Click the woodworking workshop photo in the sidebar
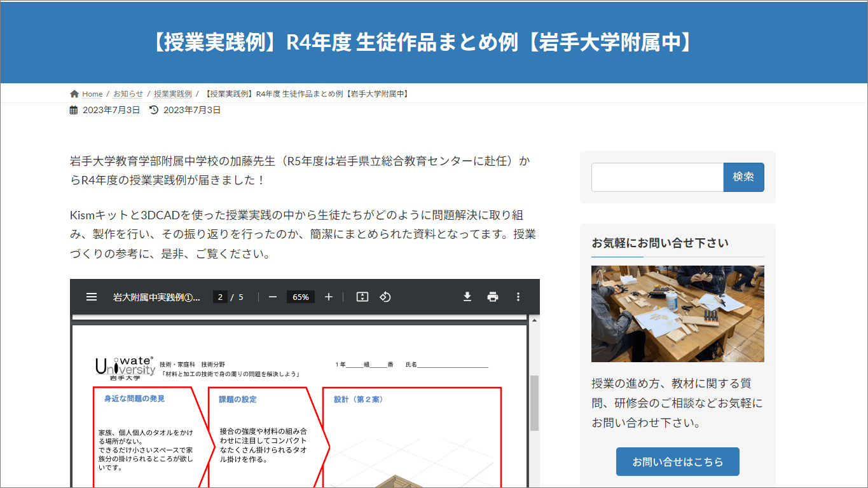The height and width of the screenshot is (488, 868). pyautogui.click(x=677, y=313)
